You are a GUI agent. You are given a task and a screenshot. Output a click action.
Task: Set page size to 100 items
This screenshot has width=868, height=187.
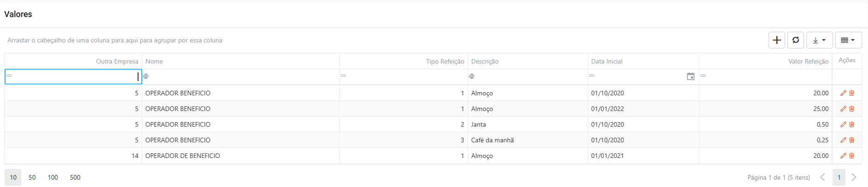point(53,177)
